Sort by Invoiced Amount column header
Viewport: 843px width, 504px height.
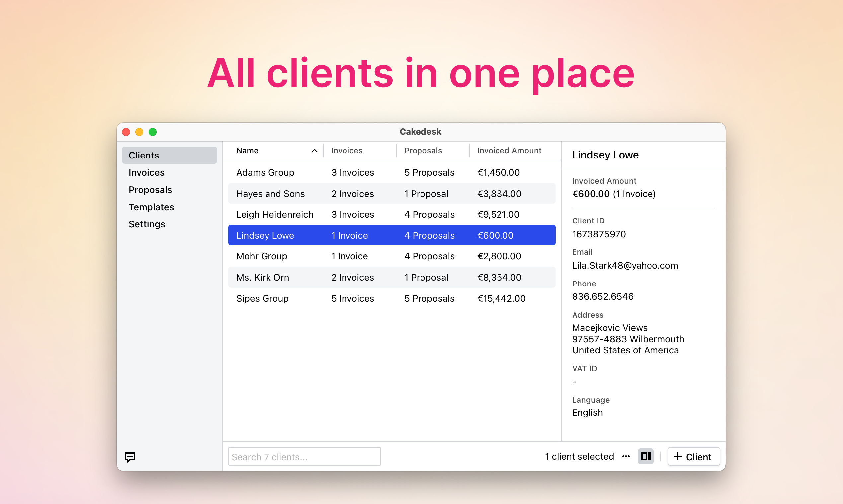pyautogui.click(x=509, y=151)
